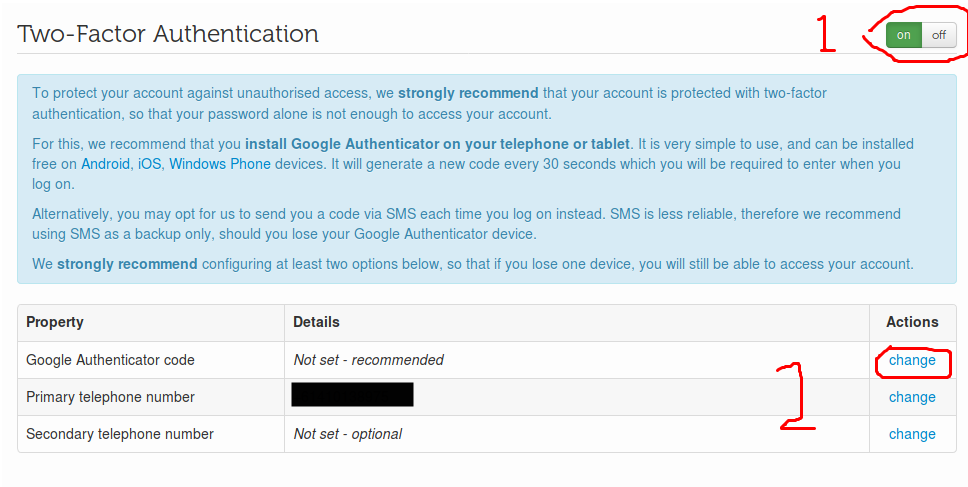Click the 'Not set - recommended' detail text
The width and height of the screenshot is (968, 487).
click(x=368, y=360)
